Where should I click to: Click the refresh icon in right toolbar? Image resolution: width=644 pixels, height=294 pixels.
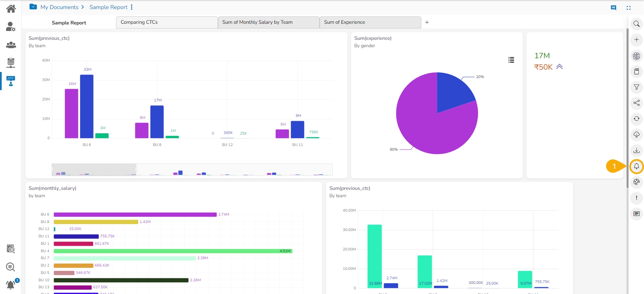636,119
